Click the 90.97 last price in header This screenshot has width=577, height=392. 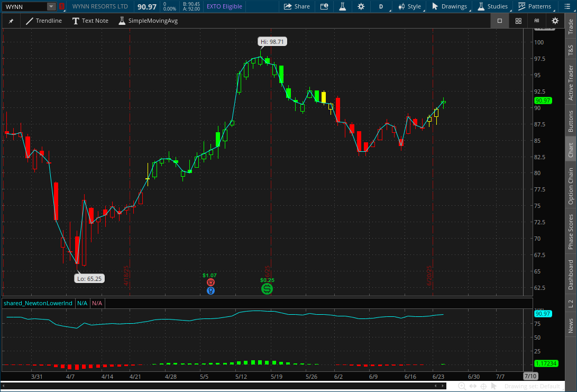(x=147, y=7)
